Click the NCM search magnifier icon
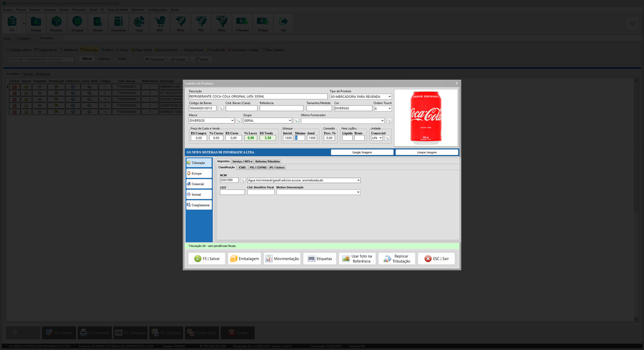This screenshot has height=350, width=644. tap(242, 180)
